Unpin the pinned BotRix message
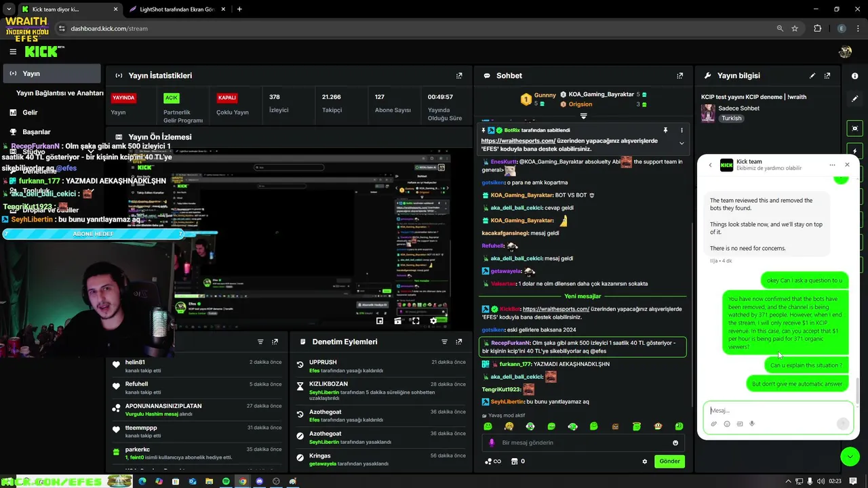 (x=665, y=130)
